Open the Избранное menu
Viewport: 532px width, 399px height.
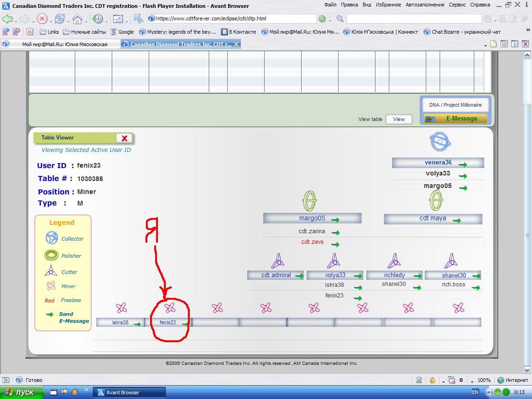(x=388, y=5)
